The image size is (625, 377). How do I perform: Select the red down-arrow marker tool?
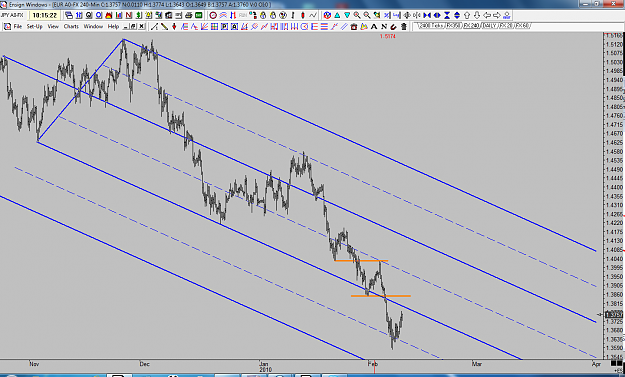pos(174,26)
